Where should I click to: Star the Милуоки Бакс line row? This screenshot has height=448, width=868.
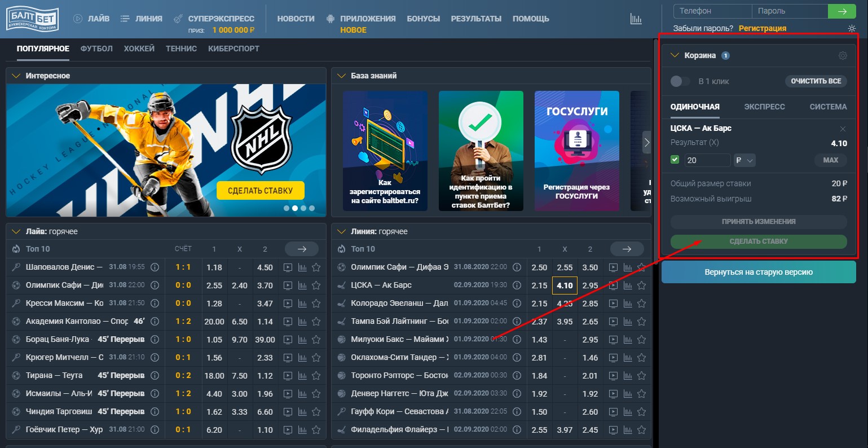point(641,340)
